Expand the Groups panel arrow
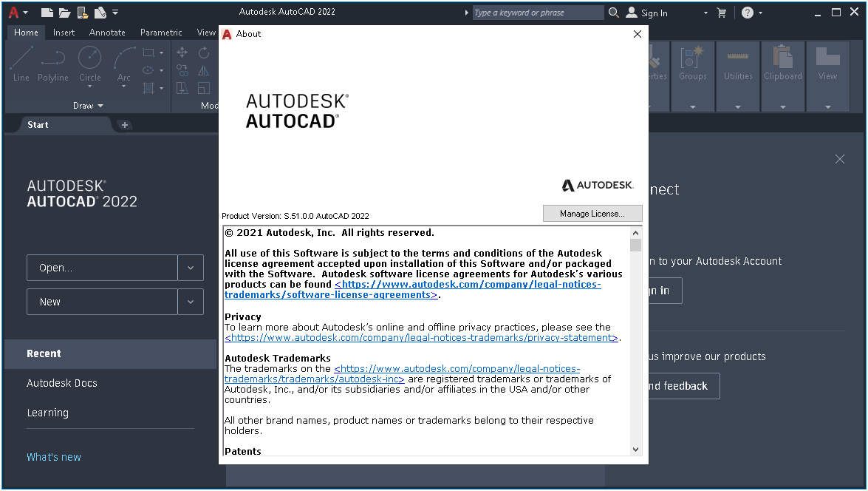 point(692,107)
